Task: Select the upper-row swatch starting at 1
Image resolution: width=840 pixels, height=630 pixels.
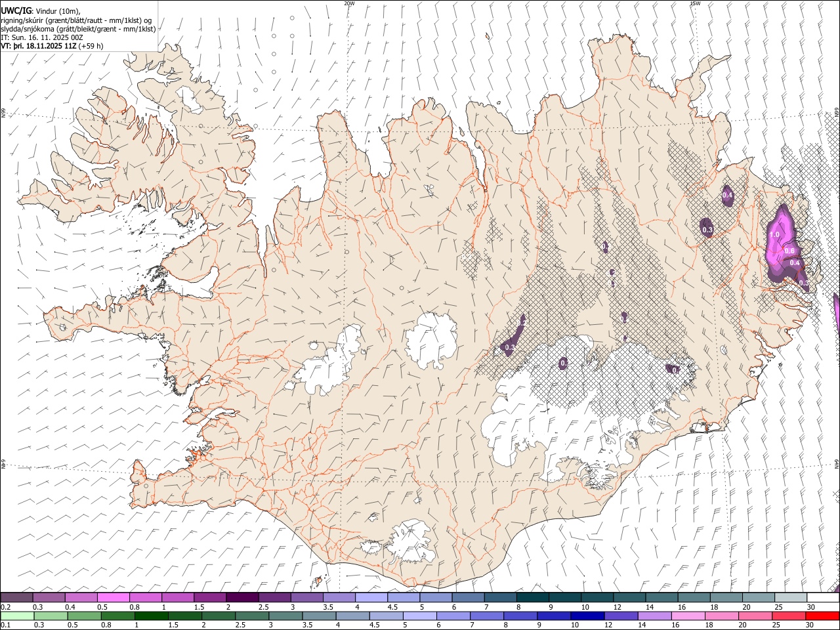Action: coord(177,597)
